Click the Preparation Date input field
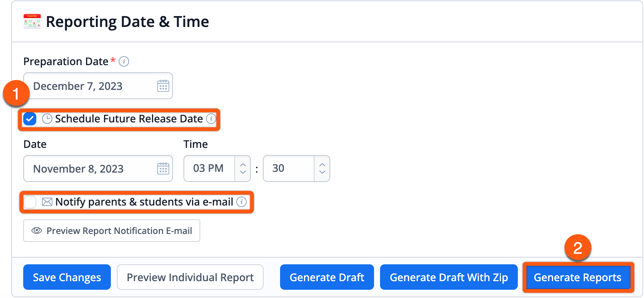This screenshot has height=298, width=644. [98, 86]
